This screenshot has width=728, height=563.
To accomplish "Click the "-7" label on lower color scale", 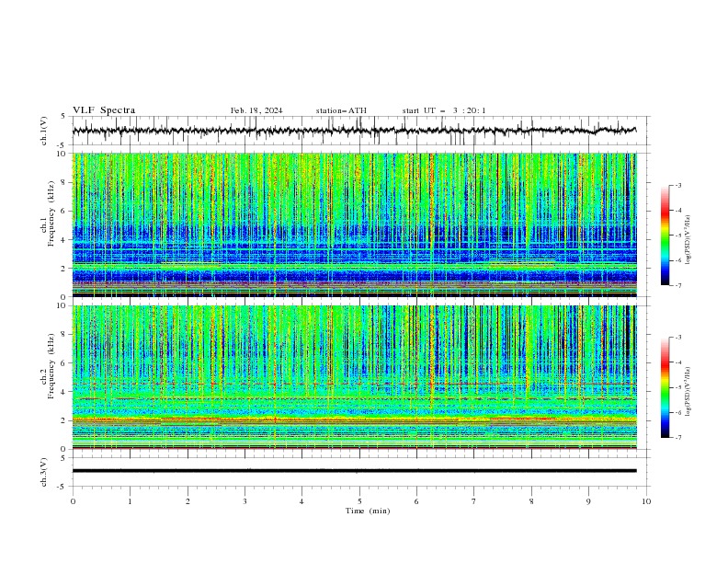I will pos(678,438).
